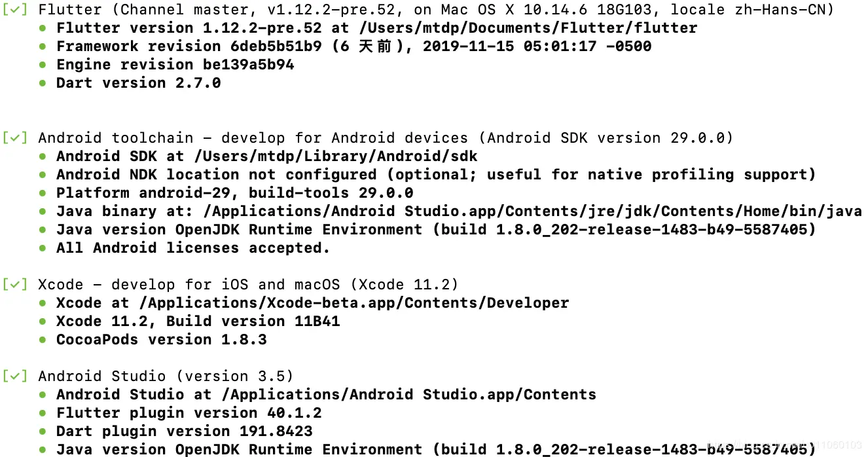The height and width of the screenshot is (457, 868).
Task: Select the 'Dart plugin version 191.8423' line
Action: pos(185,431)
